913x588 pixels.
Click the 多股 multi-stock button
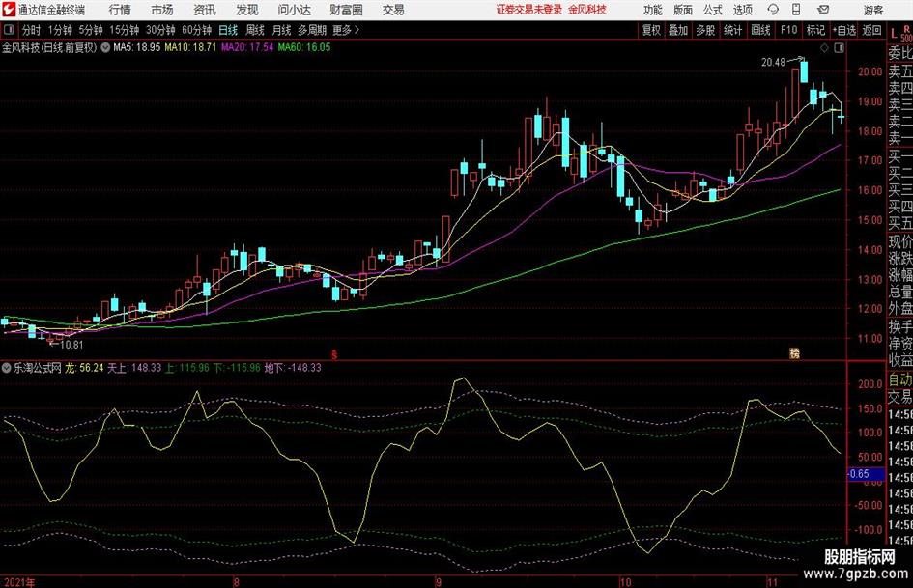point(705,30)
